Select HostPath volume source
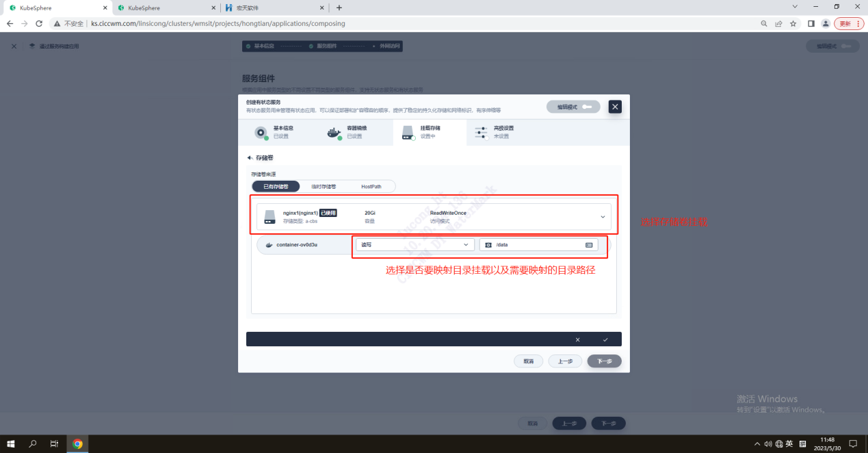 371,186
